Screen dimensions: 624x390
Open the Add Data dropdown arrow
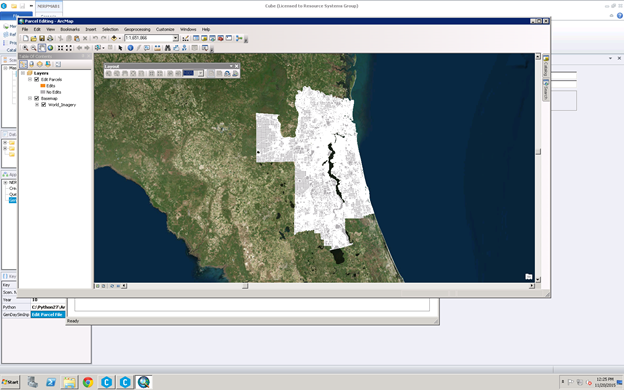[120, 39]
